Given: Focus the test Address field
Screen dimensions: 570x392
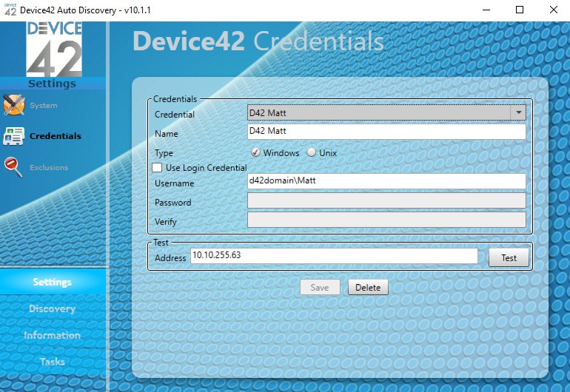Looking at the screenshot, I should point(334,256).
